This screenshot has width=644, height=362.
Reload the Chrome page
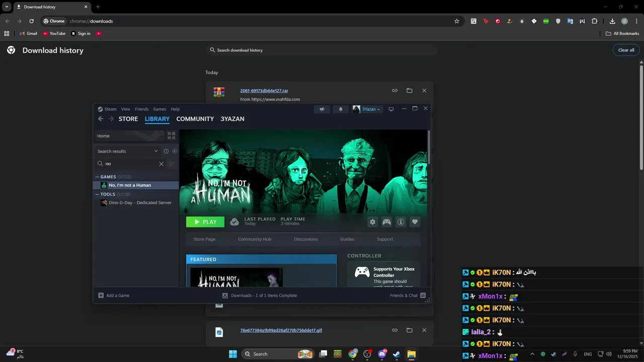31,21
